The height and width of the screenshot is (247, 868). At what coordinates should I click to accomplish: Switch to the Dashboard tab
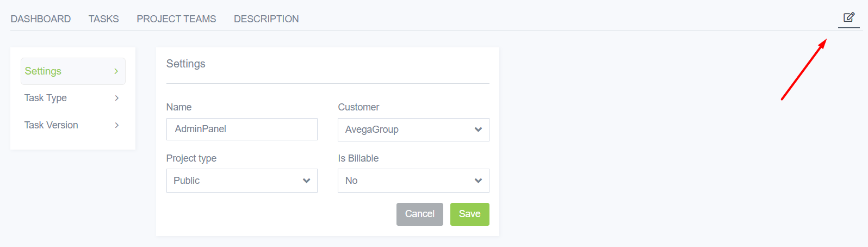41,19
